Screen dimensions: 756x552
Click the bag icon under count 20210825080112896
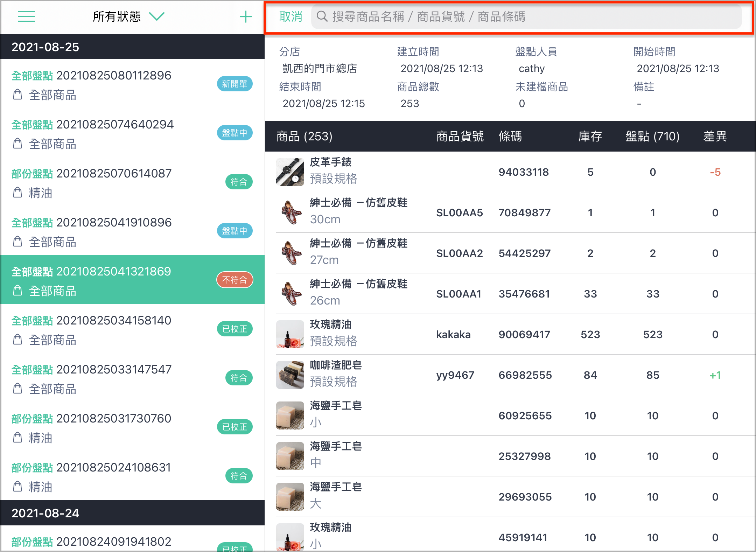tap(17, 95)
